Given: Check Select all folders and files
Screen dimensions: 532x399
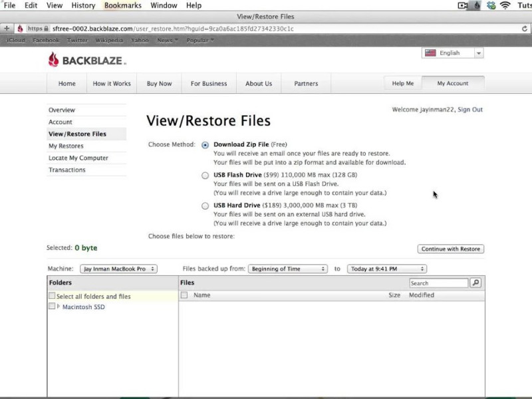Looking at the screenshot, I should tap(52, 295).
